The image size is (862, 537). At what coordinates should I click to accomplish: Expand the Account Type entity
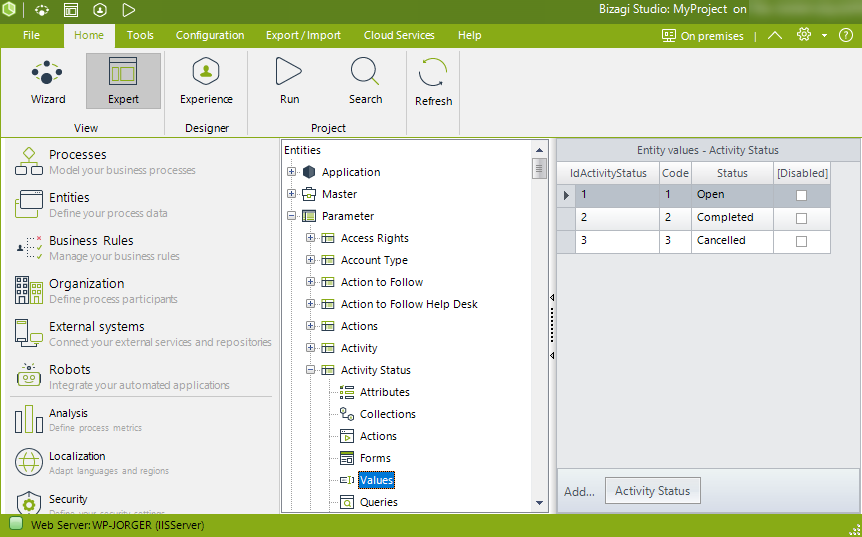tap(311, 260)
